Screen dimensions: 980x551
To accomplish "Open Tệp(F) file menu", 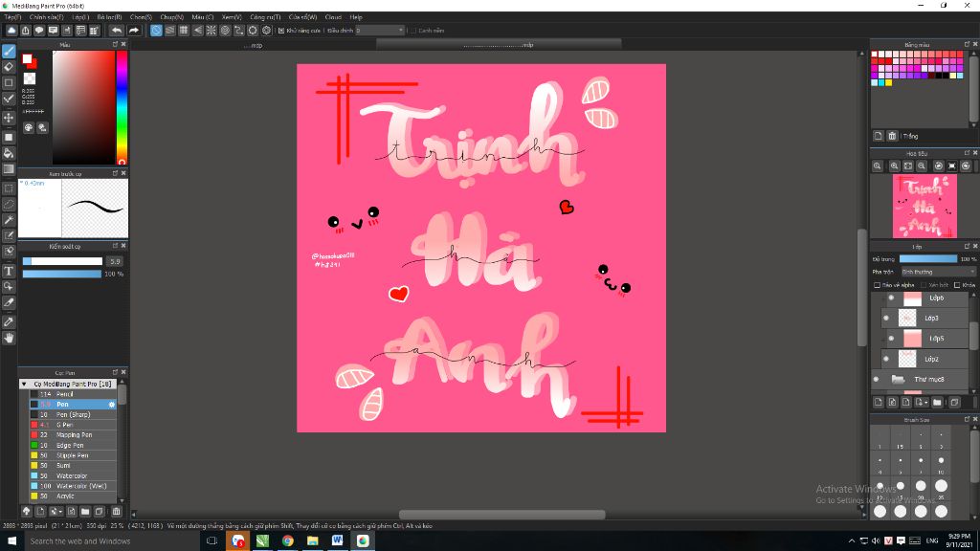I will 12,17.
